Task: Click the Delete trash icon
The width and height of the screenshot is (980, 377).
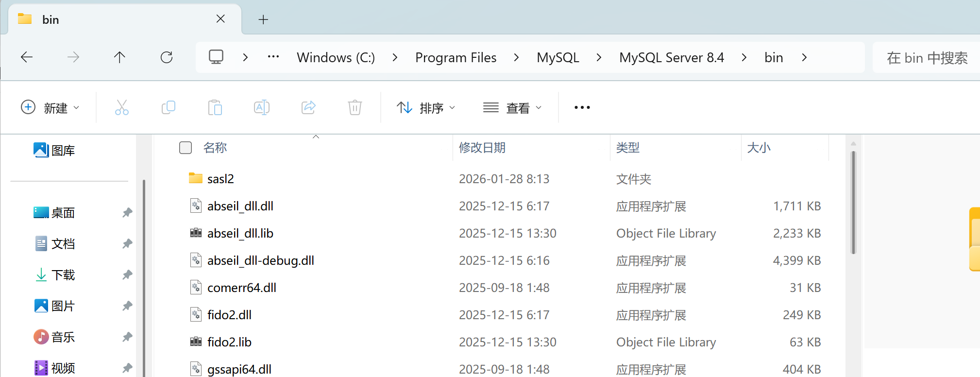Action: coord(355,107)
